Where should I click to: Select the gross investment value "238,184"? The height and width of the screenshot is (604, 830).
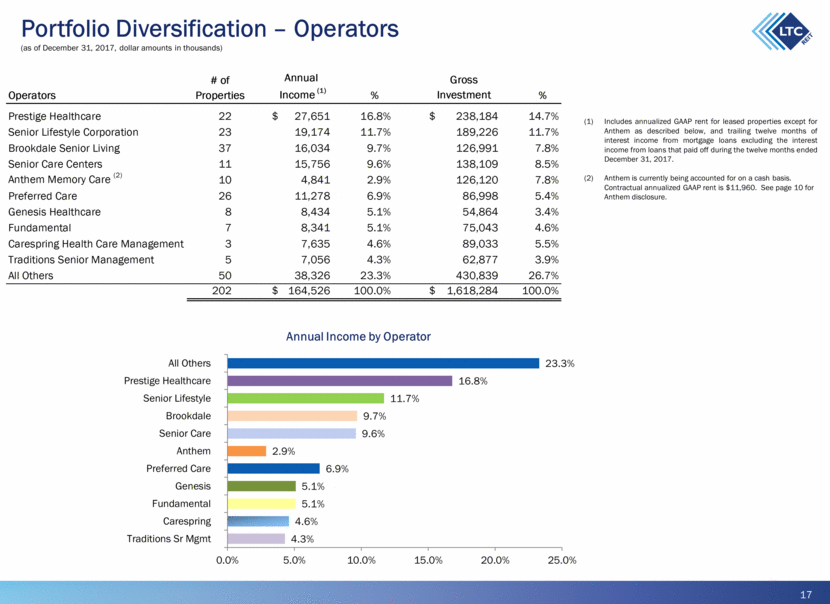477,116
